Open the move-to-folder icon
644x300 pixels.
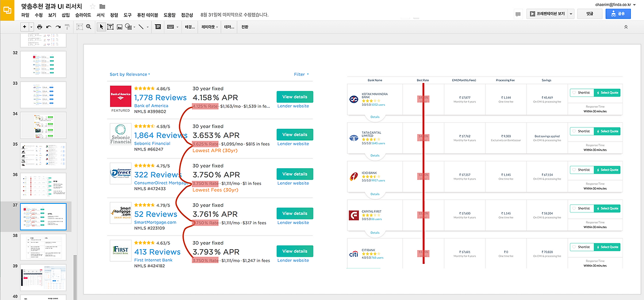point(103,6)
